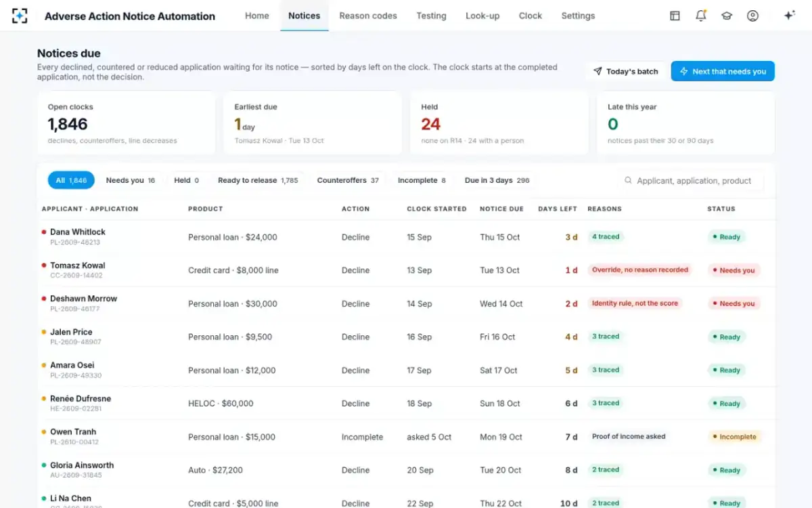Open the layout panel icon

point(675,16)
